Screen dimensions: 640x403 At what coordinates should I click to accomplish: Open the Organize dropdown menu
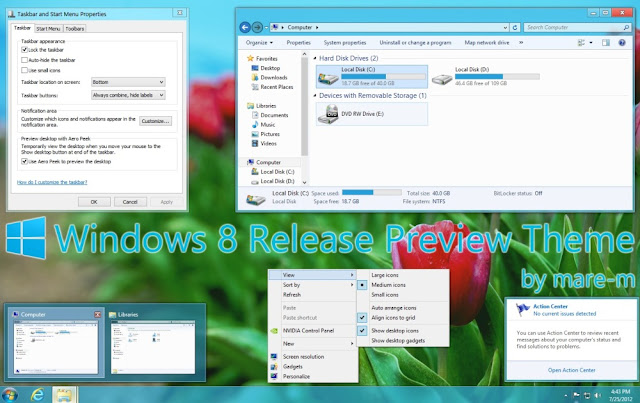259,42
